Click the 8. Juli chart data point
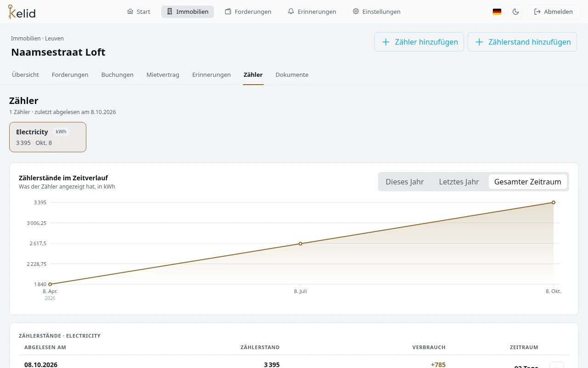588x368 pixels. pyautogui.click(x=300, y=243)
